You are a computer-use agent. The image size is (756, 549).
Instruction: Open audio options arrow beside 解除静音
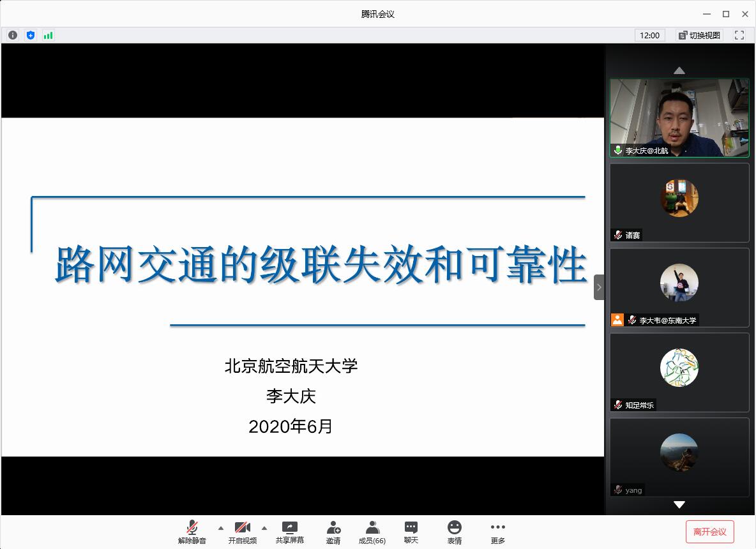tap(221, 528)
